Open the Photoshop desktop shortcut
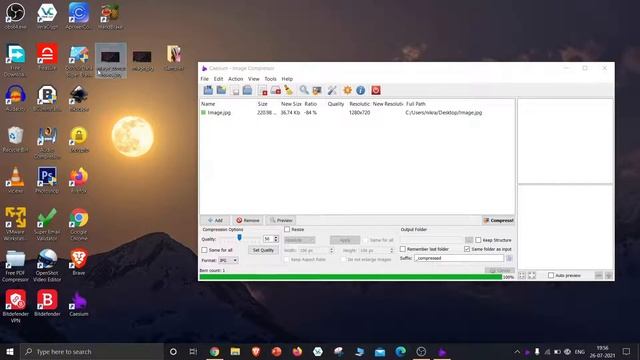The image size is (640, 360). coord(47,180)
